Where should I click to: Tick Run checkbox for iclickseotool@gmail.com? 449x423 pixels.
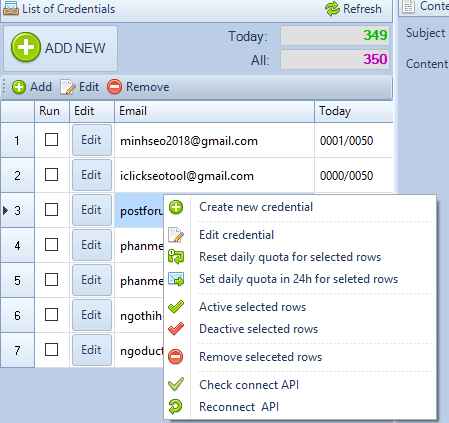pos(51,175)
